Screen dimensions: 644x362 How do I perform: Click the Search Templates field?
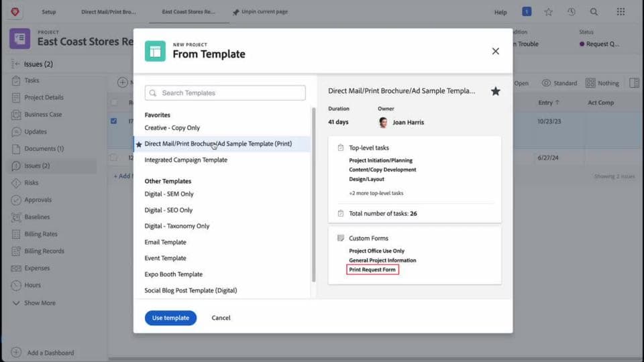point(225,93)
